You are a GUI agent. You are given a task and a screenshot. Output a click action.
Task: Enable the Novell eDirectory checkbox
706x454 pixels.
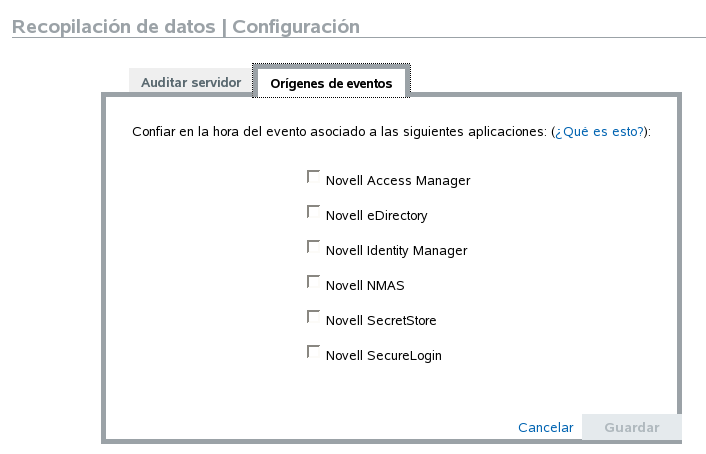[313, 212]
